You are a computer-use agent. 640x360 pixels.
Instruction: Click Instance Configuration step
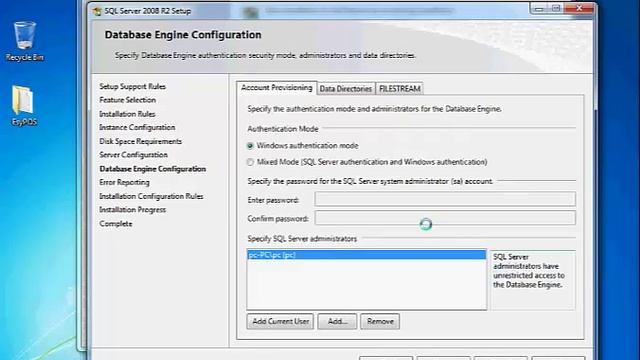[137, 127]
